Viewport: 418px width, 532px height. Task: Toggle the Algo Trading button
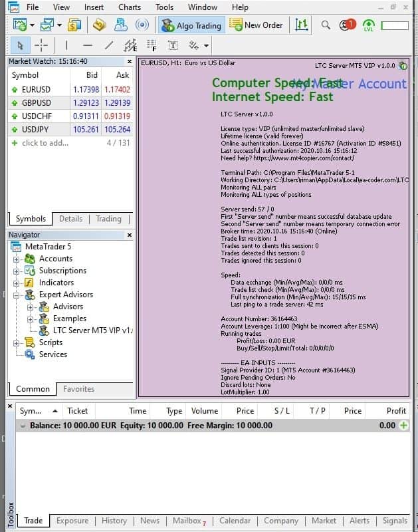tap(191, 25)
